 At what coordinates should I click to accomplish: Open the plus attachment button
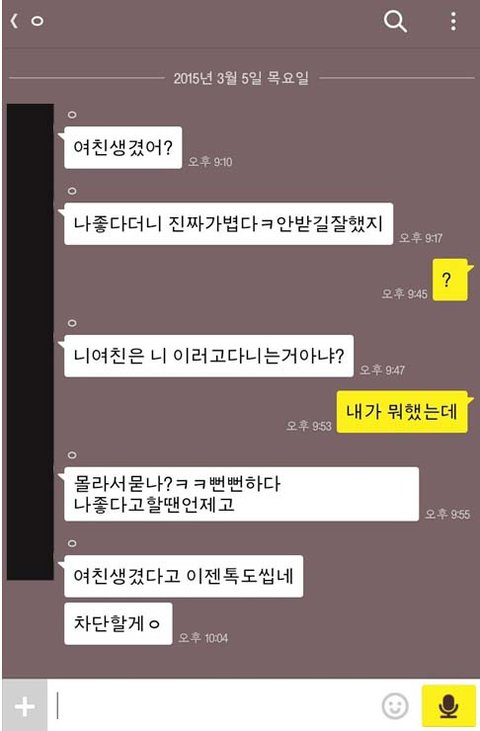25,706
